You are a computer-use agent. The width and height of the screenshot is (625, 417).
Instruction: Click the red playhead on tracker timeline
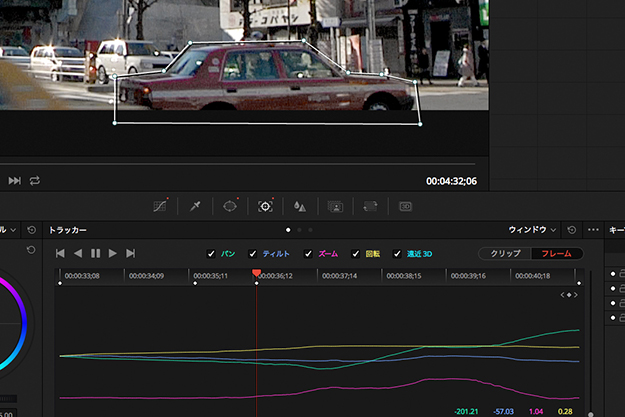(x=257, y=273)
